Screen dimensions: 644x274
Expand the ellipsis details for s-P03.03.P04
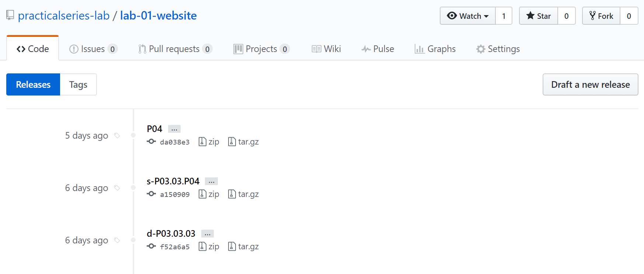coord(211,181)
